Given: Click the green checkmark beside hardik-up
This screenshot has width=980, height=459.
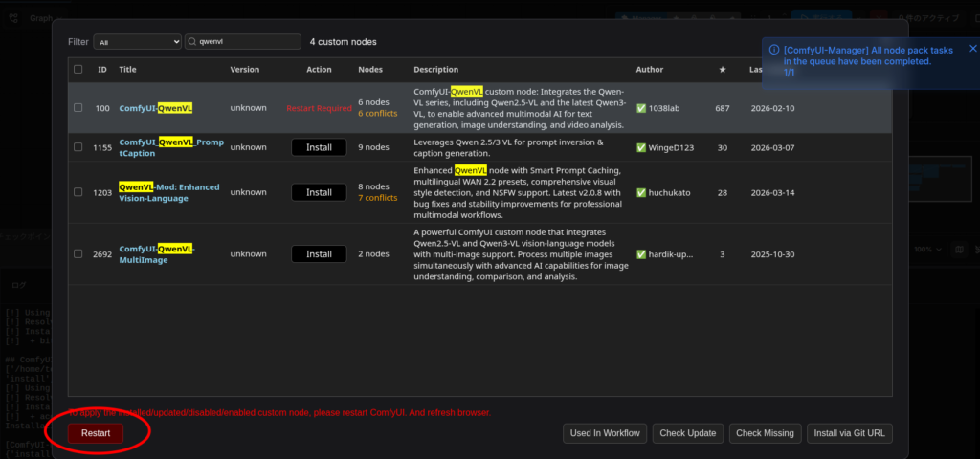Looking at the screenshot, I should 641,254.
